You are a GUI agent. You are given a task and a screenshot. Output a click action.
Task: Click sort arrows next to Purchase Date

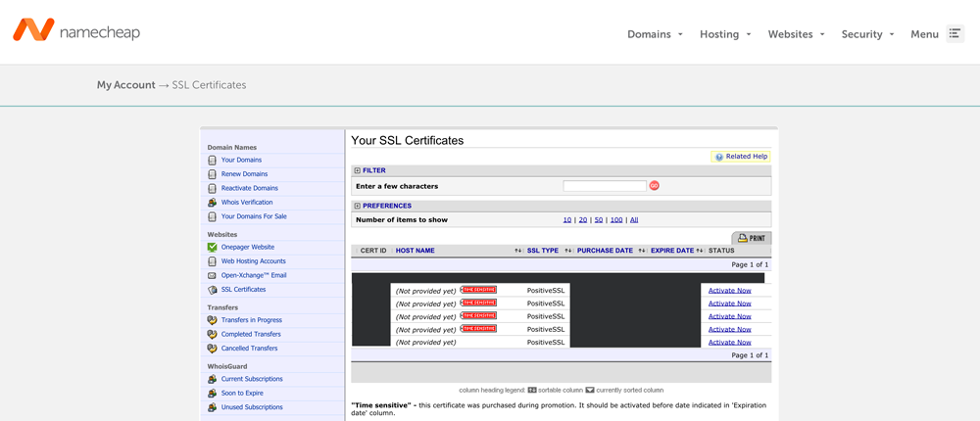click(x=641, y=251)
